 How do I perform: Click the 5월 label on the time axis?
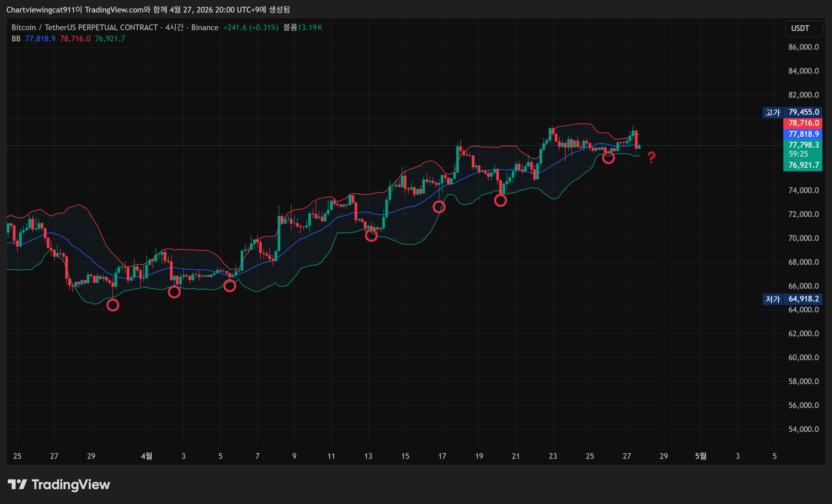tap(701, 456)
